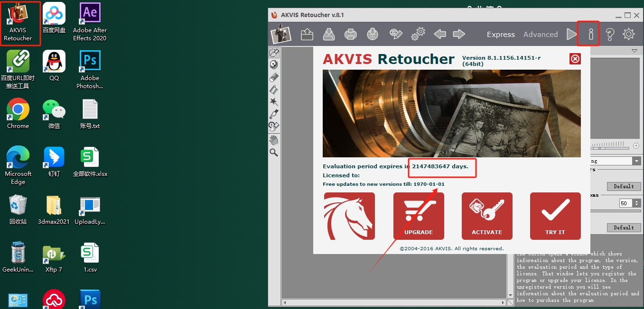Open Adobe After Effects 2020 shortcut
This screenshot has height=309, width=644.
coord(90,23)
